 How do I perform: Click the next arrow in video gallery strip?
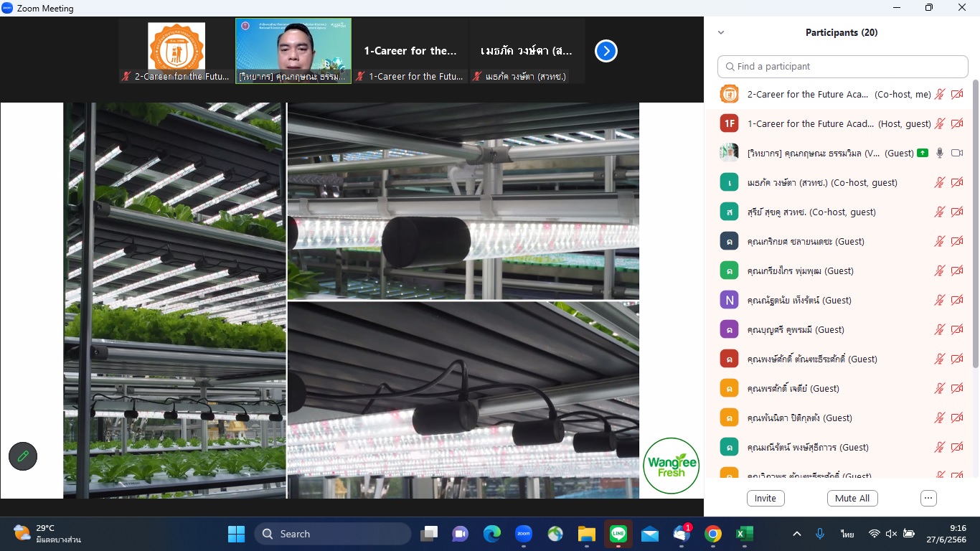[606, 51]
